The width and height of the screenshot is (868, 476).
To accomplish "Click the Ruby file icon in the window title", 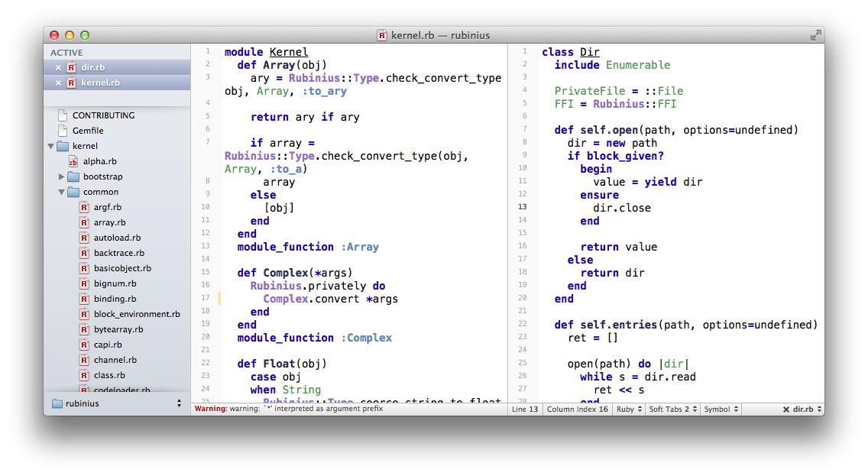I will point(382,35).
